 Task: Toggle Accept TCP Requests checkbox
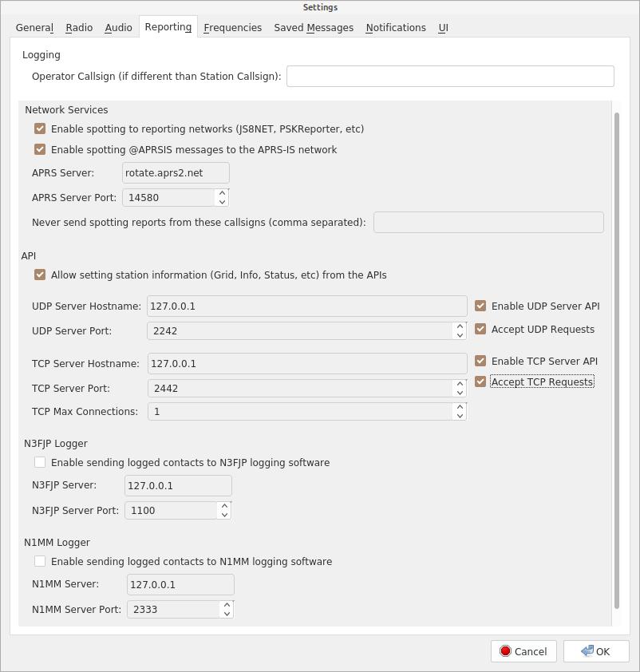pos(480,381)
